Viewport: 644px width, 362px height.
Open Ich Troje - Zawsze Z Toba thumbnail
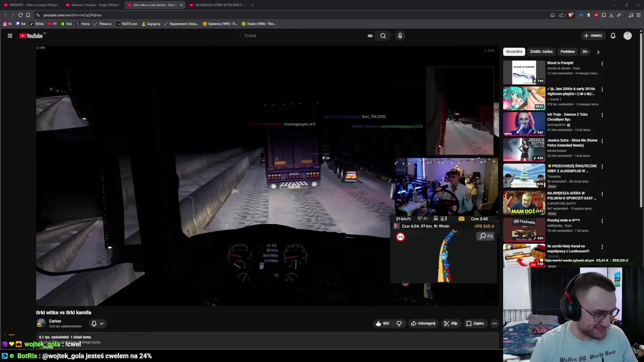click(x=524, y=124)
